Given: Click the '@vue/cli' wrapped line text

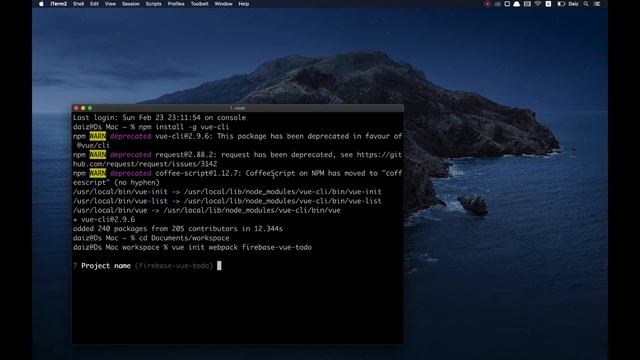Looking at the screenshot, I should (x=93, y=145).
